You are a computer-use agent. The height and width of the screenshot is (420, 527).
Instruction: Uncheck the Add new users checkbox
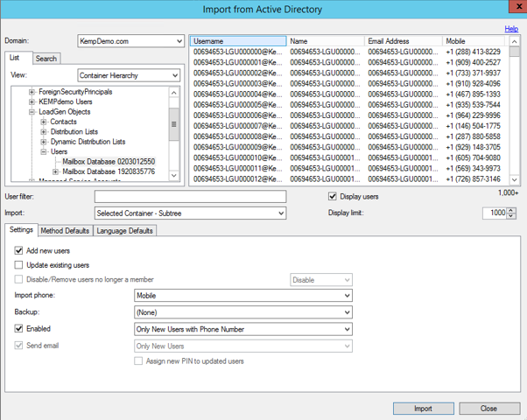point(19,250)
